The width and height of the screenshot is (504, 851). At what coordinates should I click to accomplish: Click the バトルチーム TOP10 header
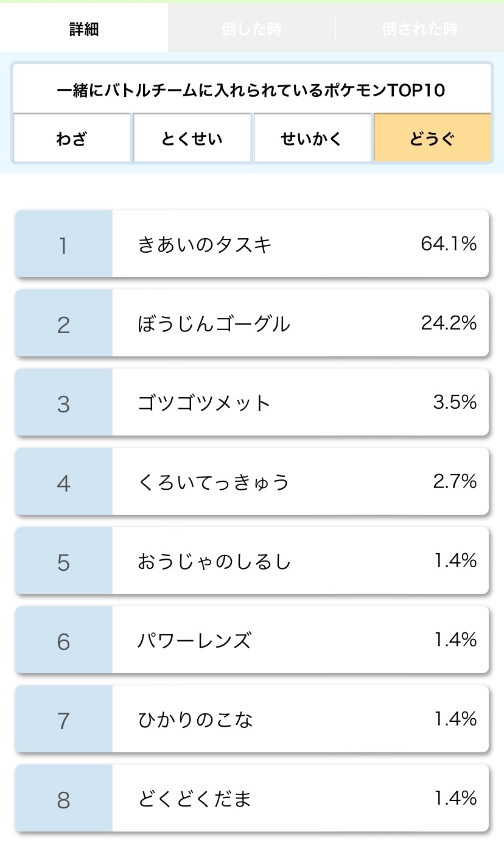tap(251, 91)
